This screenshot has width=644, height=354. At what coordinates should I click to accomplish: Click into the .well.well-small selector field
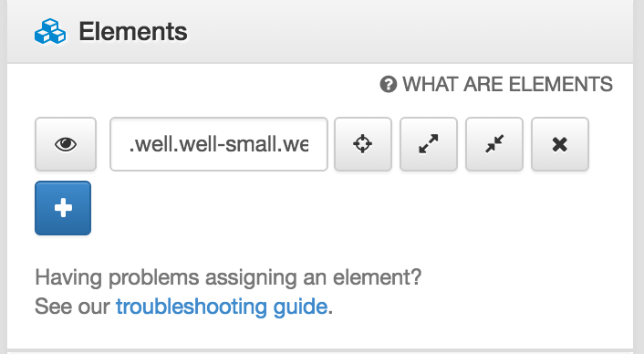[x=219, y=144]
